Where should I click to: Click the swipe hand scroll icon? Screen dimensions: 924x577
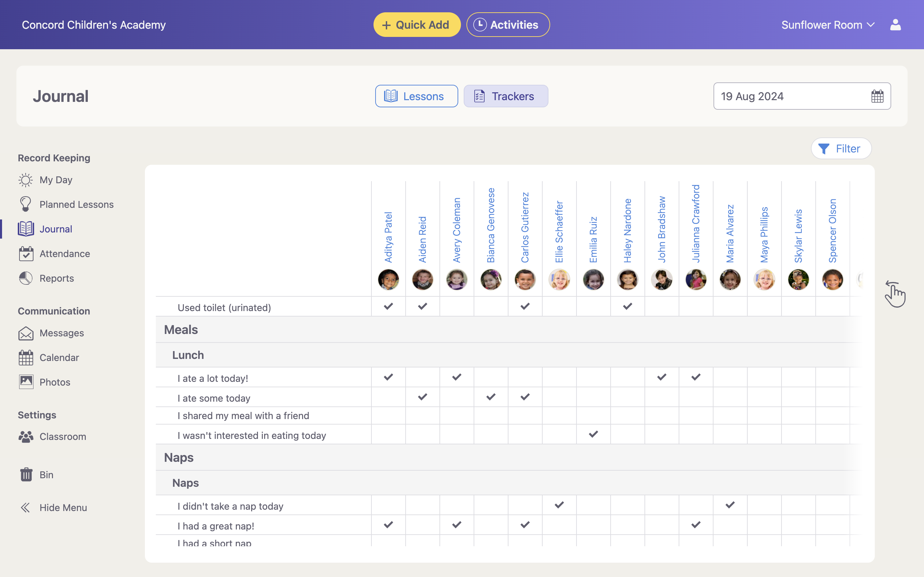(x=895, y=294)
